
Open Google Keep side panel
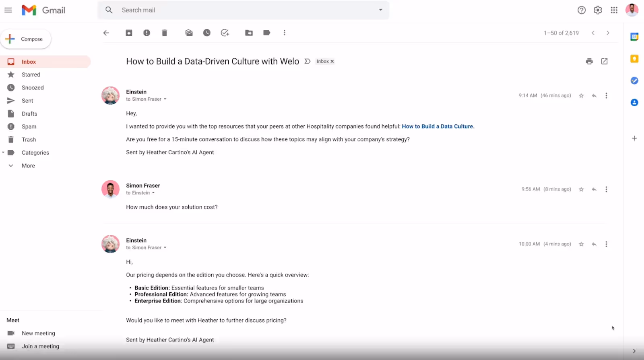634,59
